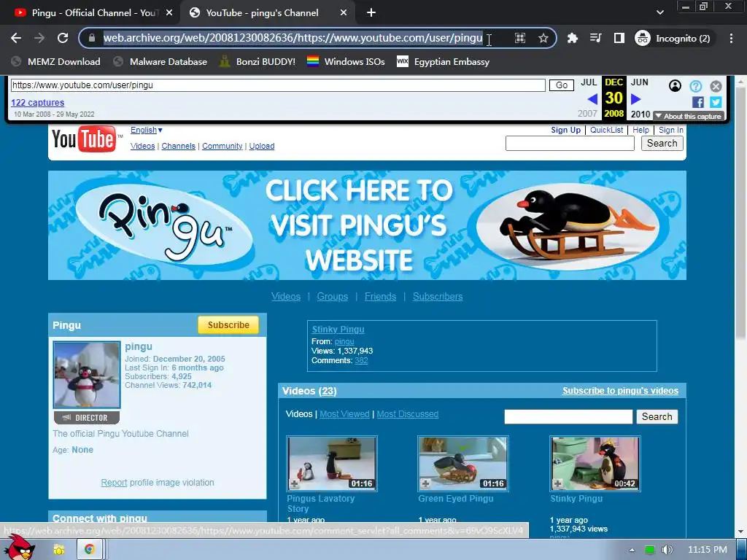
Task: Click the forward navigation arrow
Action: [39, 38]
